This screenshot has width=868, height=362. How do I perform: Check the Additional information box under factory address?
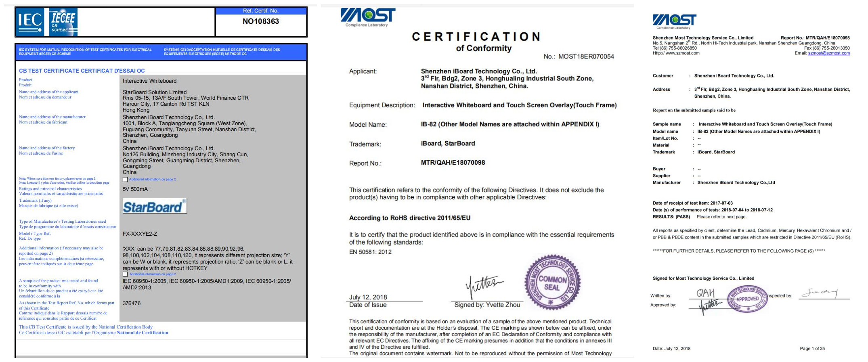[x=125, y=180]
